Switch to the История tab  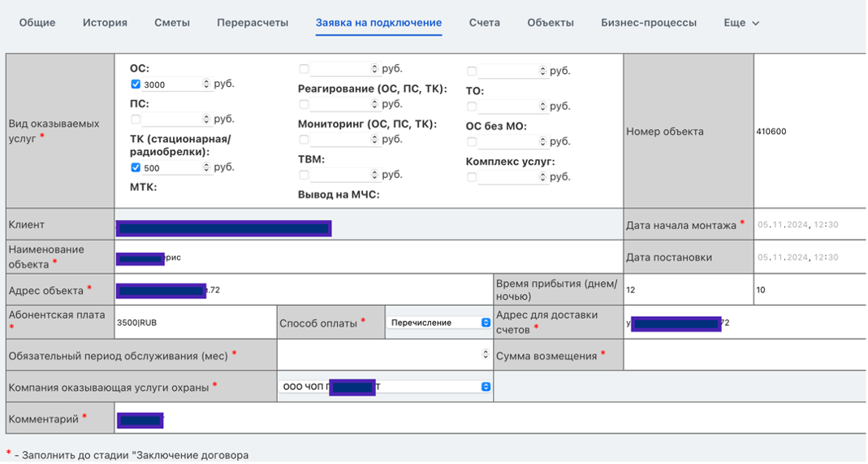click(105, 23)
